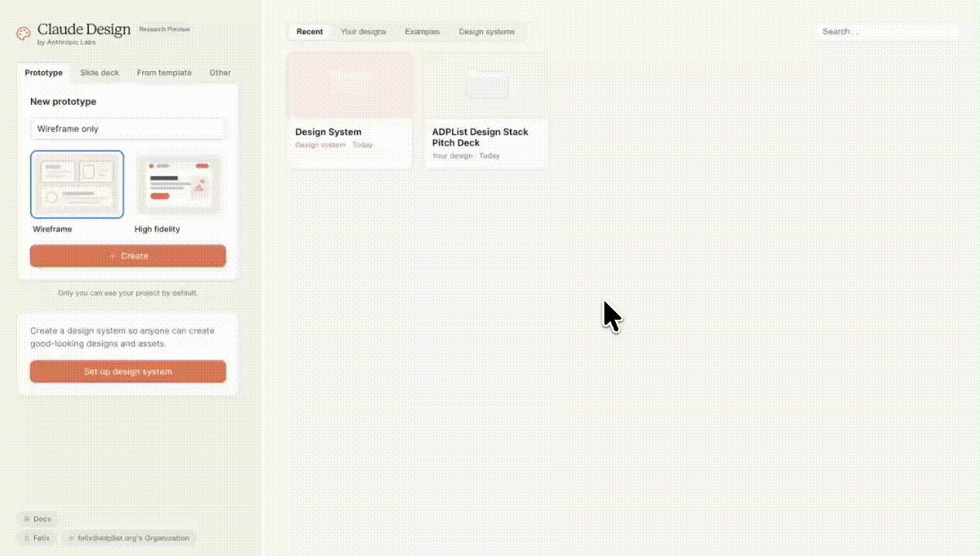
Task: Click Set up design system button
Action: [x=128, y=371]
